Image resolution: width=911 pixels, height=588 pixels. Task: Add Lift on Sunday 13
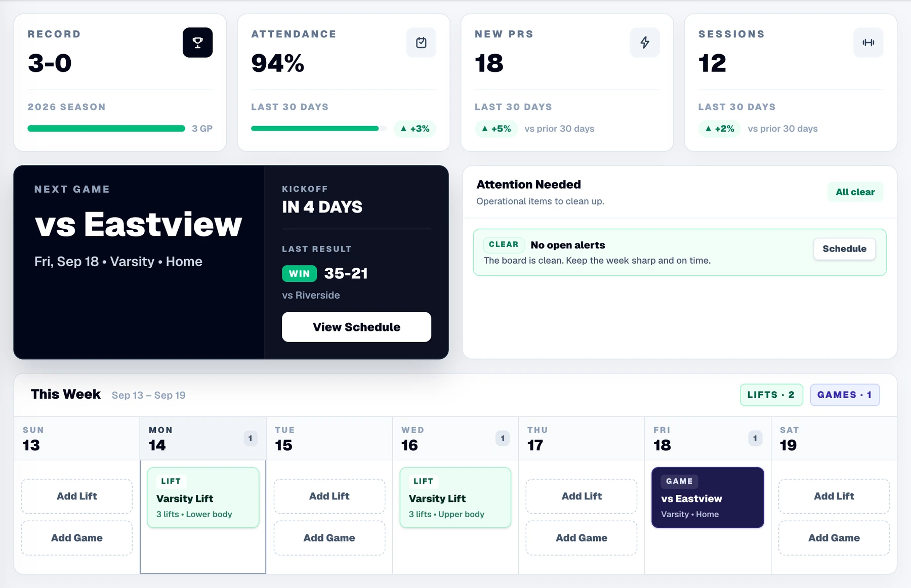tap(77, 496)
